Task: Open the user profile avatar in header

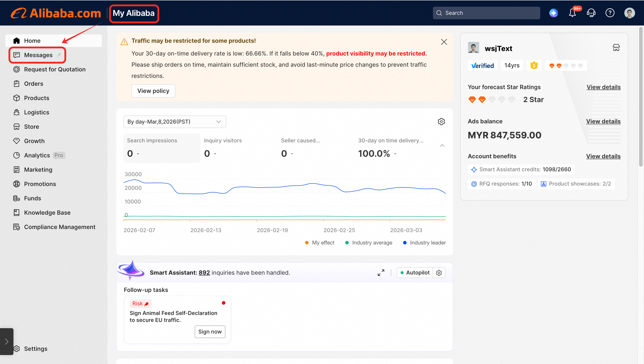Action: (629, 13)
